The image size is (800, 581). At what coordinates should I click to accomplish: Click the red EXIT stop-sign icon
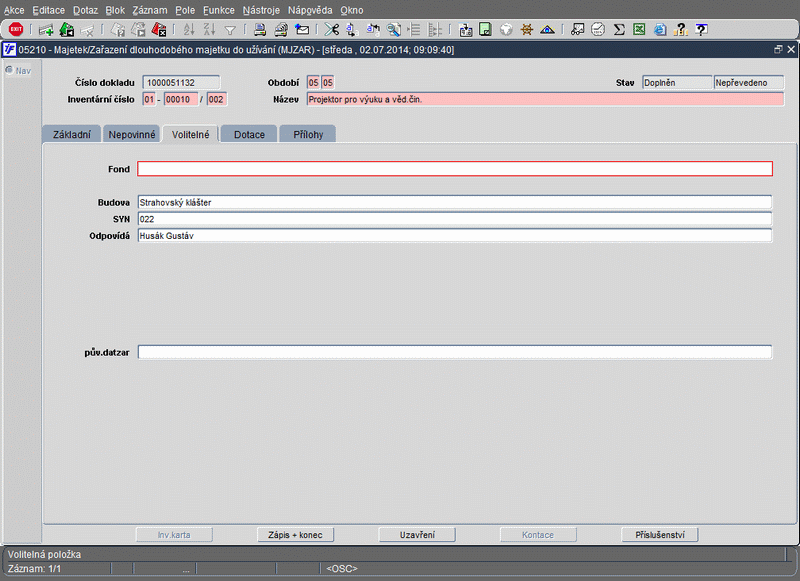(x=16, y=30)
